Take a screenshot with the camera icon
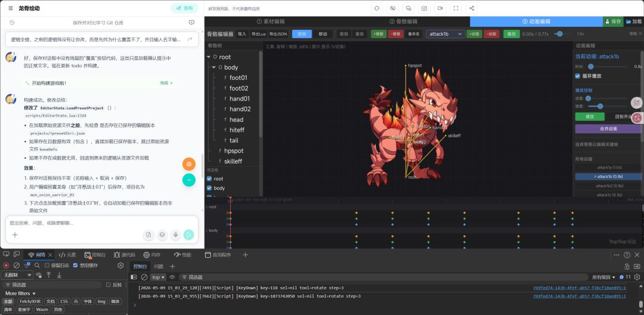Image resolution: width=644 pixels, height=315 pixels. [x=425, y=8]
